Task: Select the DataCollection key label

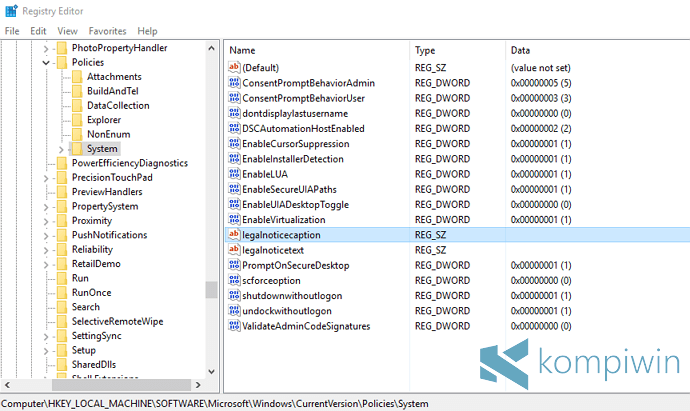Action: click(118, 106)
